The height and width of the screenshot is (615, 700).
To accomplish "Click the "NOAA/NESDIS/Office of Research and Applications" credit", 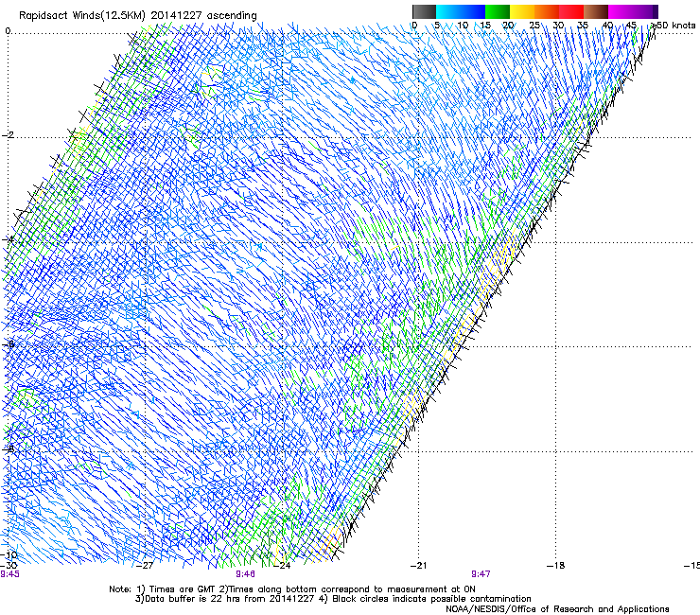I will click(557, 609).
